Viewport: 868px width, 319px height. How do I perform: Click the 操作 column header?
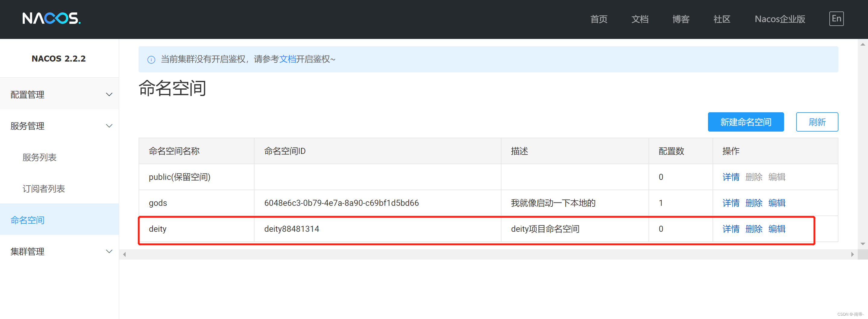click(x=775, y=151)
